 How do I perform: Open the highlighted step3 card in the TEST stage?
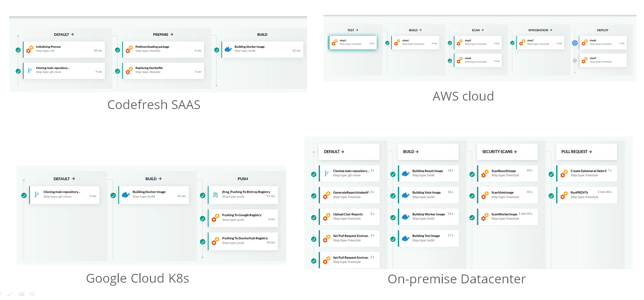[353, 42]
